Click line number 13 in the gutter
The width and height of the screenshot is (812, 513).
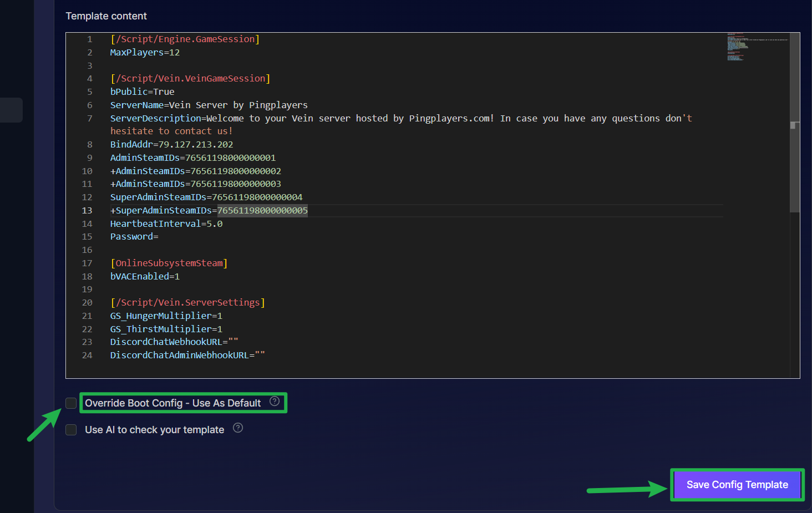87,211
